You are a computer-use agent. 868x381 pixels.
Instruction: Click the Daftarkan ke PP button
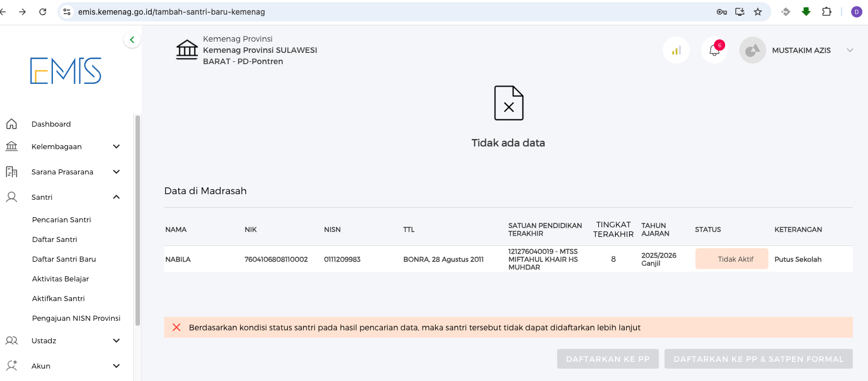[608, 359]
